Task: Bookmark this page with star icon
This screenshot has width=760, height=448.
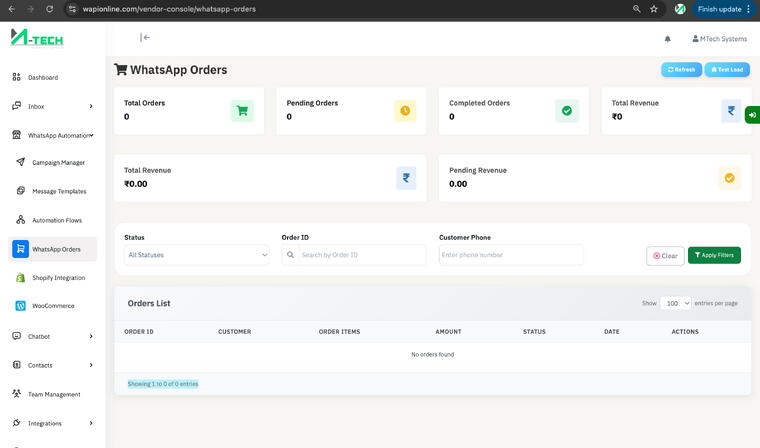Action: point(654,9)
